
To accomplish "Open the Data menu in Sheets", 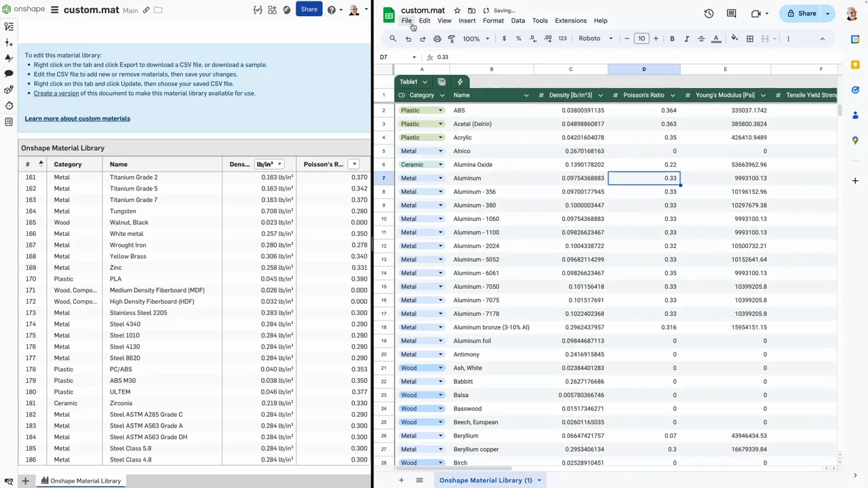I will (517, 20).
